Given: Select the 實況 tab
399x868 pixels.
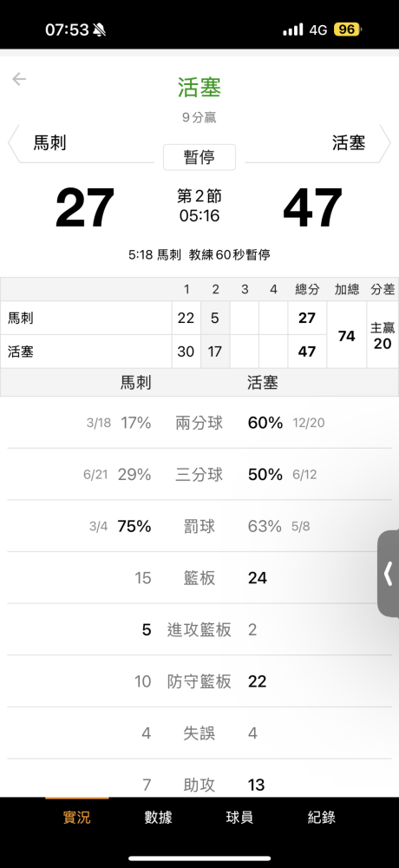Looking at the screenshot, I should pyautogui.click(x=77, y=817).
